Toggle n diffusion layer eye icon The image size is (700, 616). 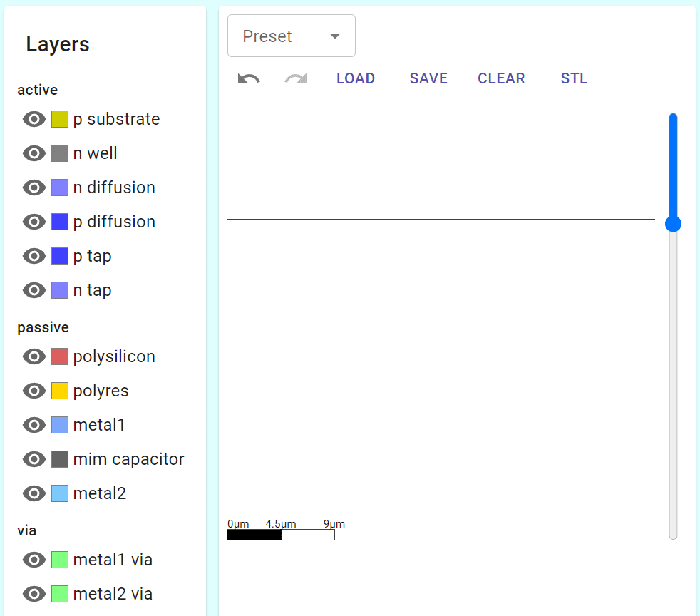coord(34,188)
